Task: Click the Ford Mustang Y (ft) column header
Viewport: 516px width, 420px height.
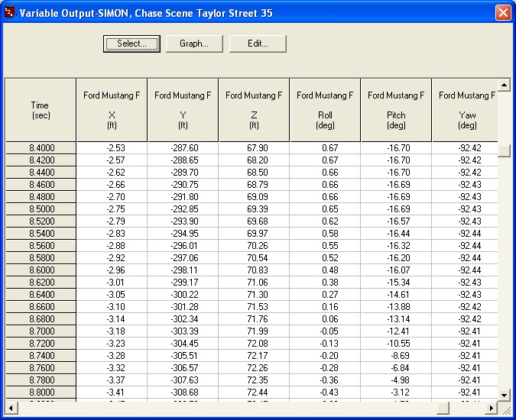Action: point(183,110)
